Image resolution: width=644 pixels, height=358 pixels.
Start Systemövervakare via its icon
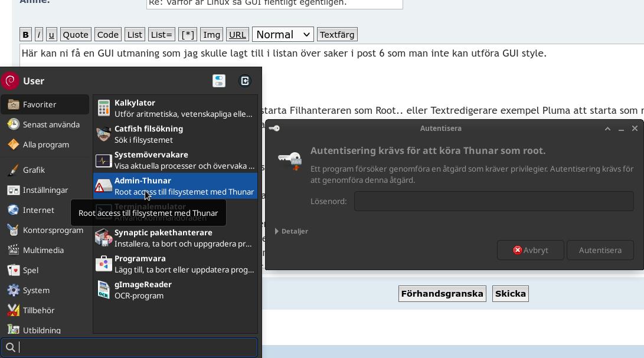(x=103, y=160)
